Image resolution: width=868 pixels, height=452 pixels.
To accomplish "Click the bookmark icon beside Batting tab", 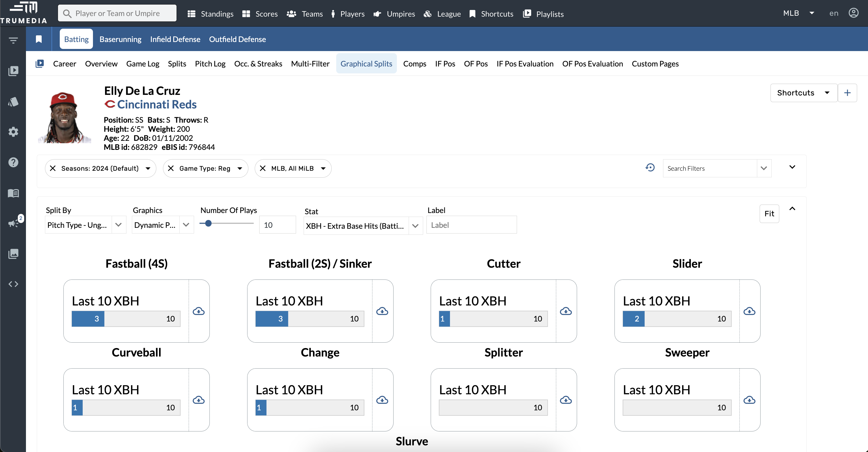I will pos(39,39).
